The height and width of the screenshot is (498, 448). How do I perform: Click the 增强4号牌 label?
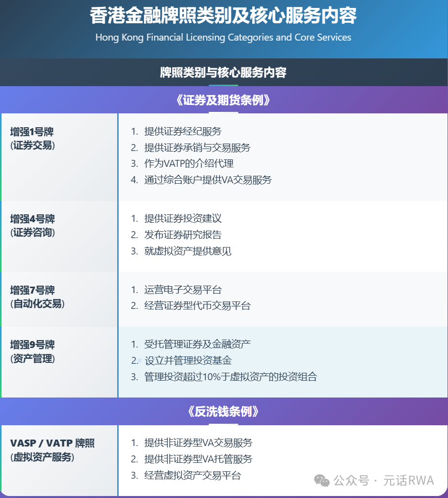(x=32, y=218)
